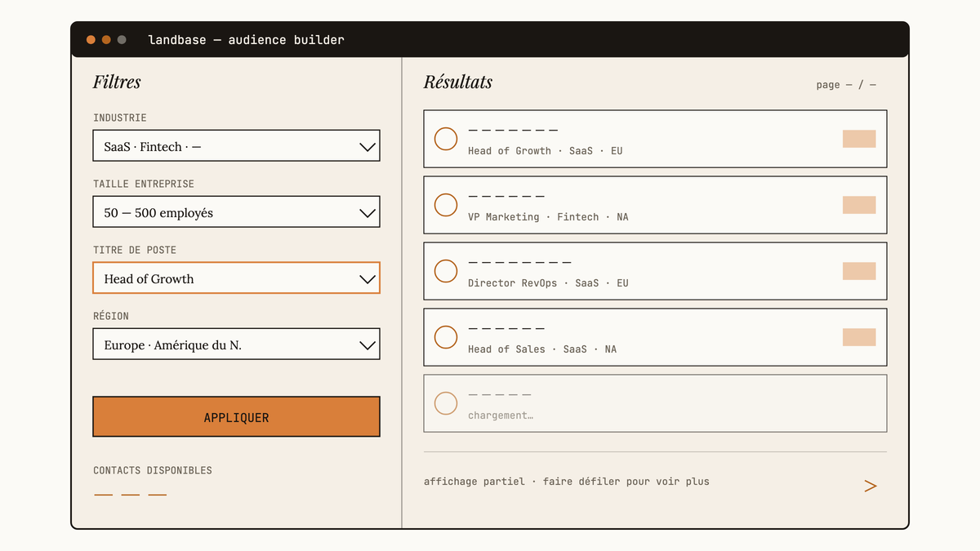
Task: Open the Industrie dropdown showing SaaS · Fintech
Action: point(236,146)
